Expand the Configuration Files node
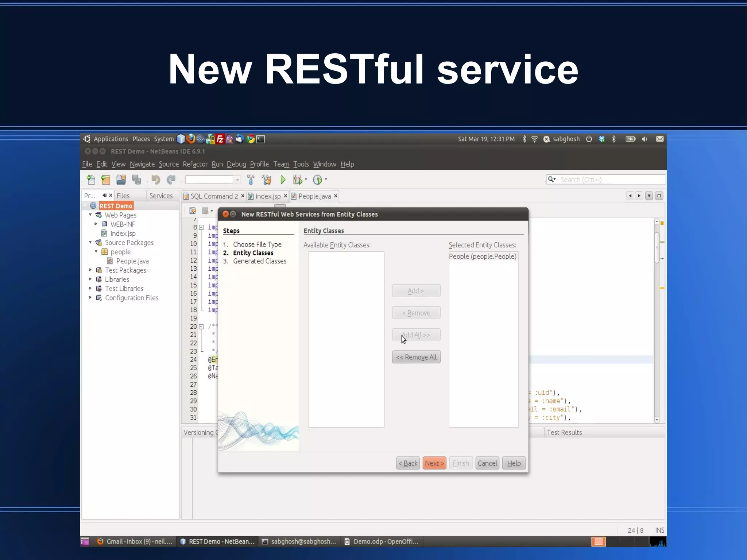The height and width of the screenshot is (560, 747). tap(90, 297)
